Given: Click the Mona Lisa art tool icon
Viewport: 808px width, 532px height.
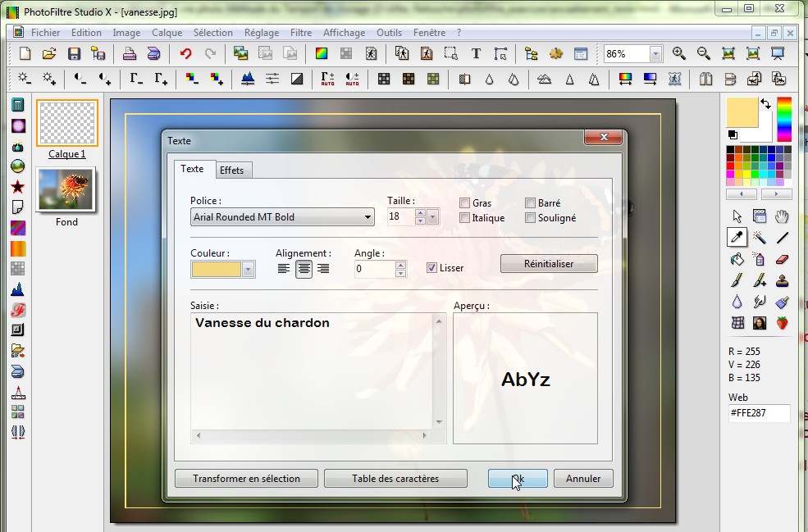Looking at the screenshot, I should [x=760, y=324].
